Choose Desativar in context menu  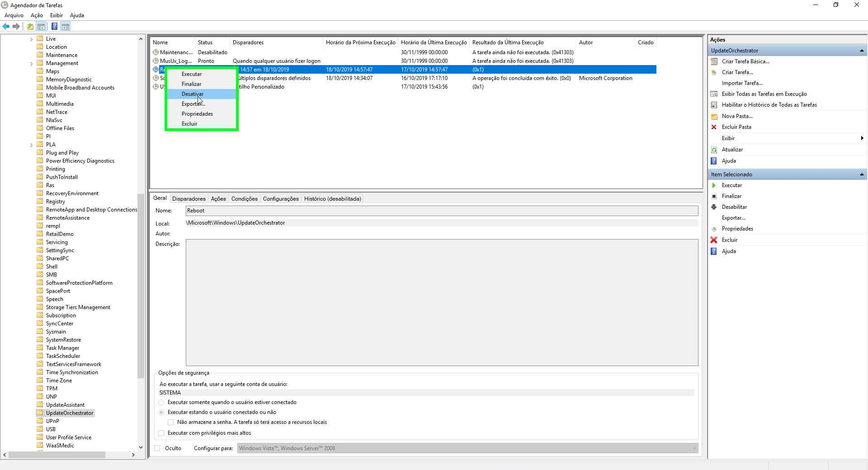(202, 94)
